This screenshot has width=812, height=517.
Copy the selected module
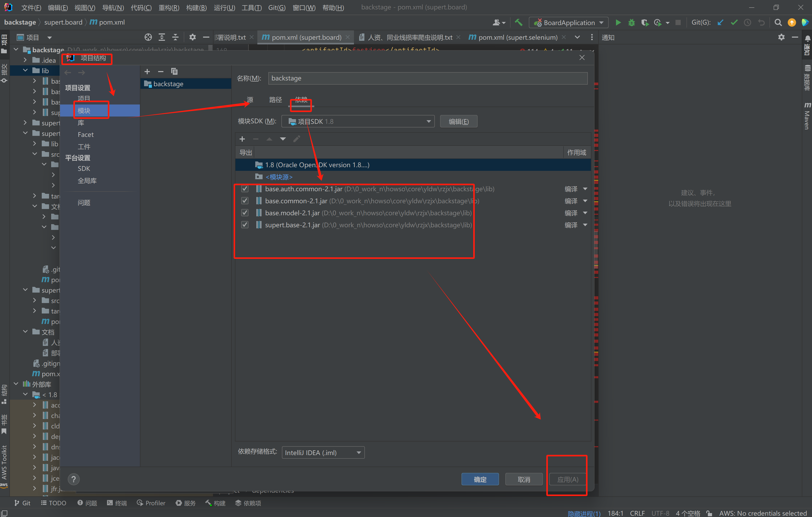click(x=174, y=72)
